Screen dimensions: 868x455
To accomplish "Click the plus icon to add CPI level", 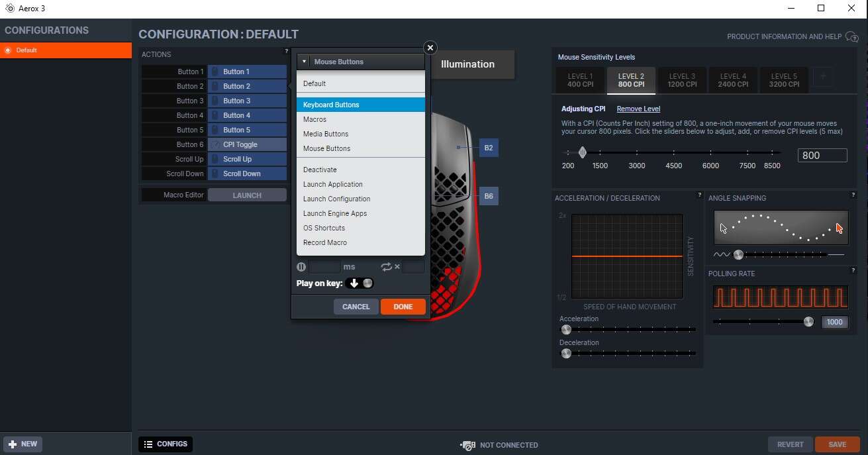I will tap(823, 77).
